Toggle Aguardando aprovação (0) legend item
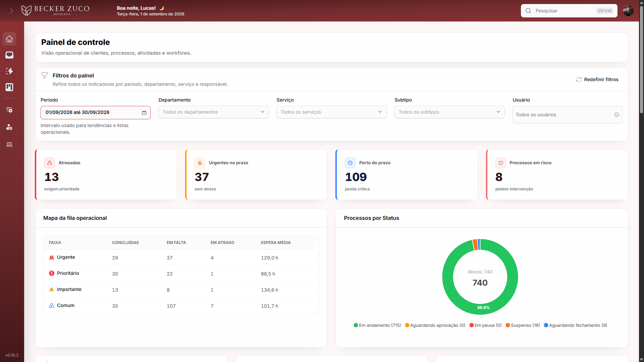Image resolution: width=644 pixels, height=362 pixels. (x=435, y=325)
